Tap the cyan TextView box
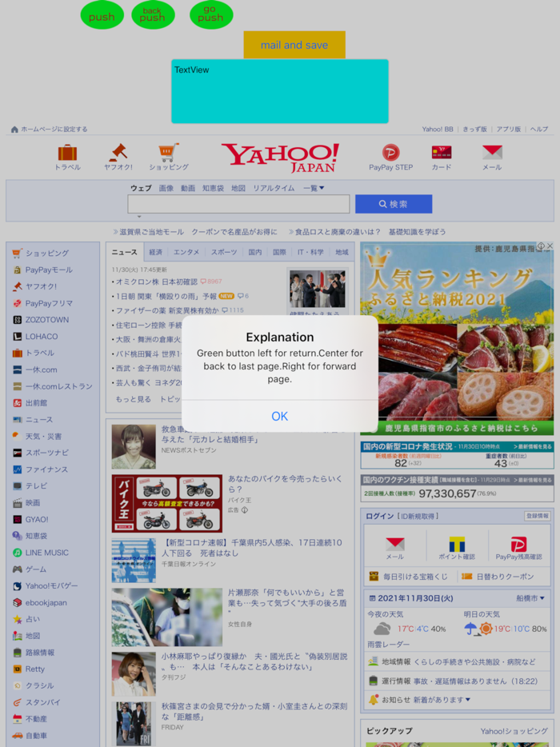The width and height of the screenshot is (560, 747). [x=280, y=91]
